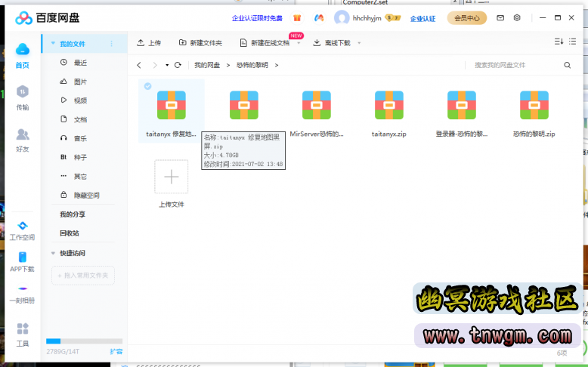Click the 企业认证限时免费 link
The image size is (588, 367).
click(x=257, y=18)
